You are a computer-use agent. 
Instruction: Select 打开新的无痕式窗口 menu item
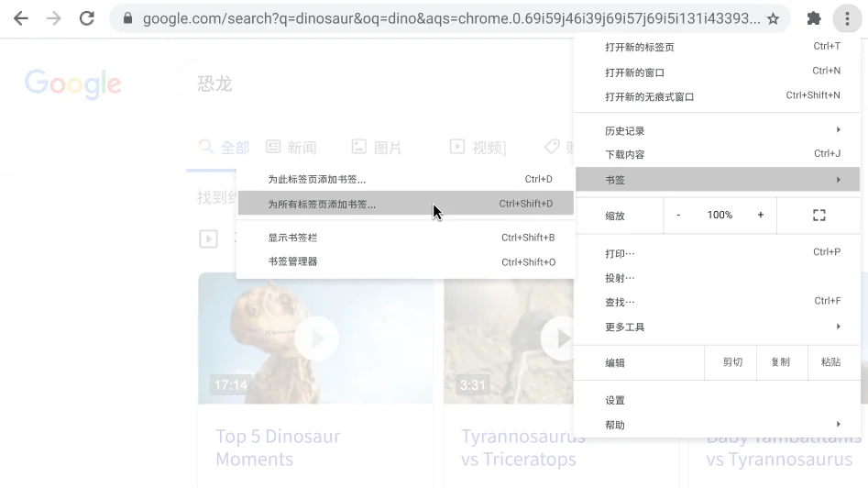(x=718, y=96)
